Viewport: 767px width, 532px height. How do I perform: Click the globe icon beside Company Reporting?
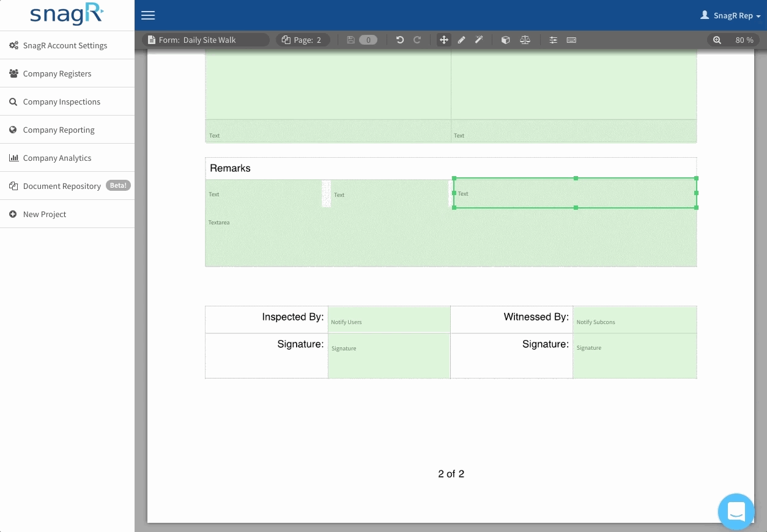pyautogui.click(x=13, y=130)
